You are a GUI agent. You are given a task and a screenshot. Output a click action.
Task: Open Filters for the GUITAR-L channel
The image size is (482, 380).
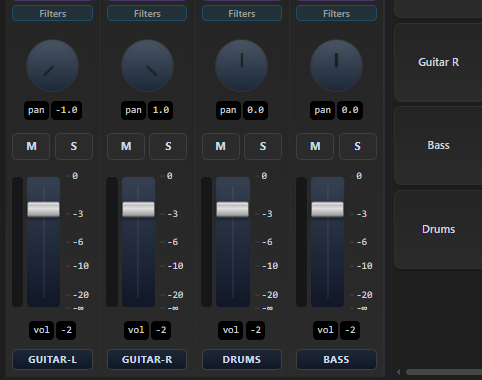click(x=52, y=13)
